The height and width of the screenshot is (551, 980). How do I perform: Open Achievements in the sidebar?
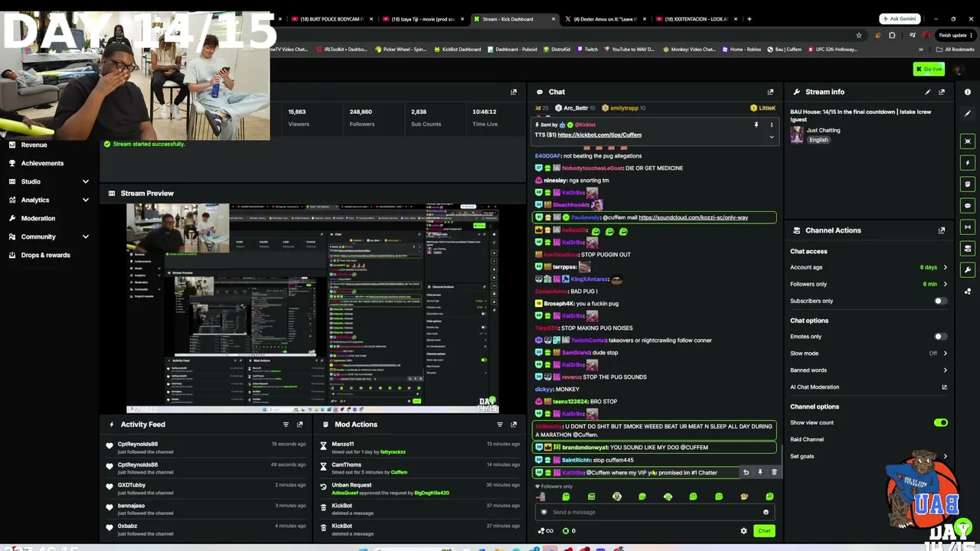(x=42, y=163)
